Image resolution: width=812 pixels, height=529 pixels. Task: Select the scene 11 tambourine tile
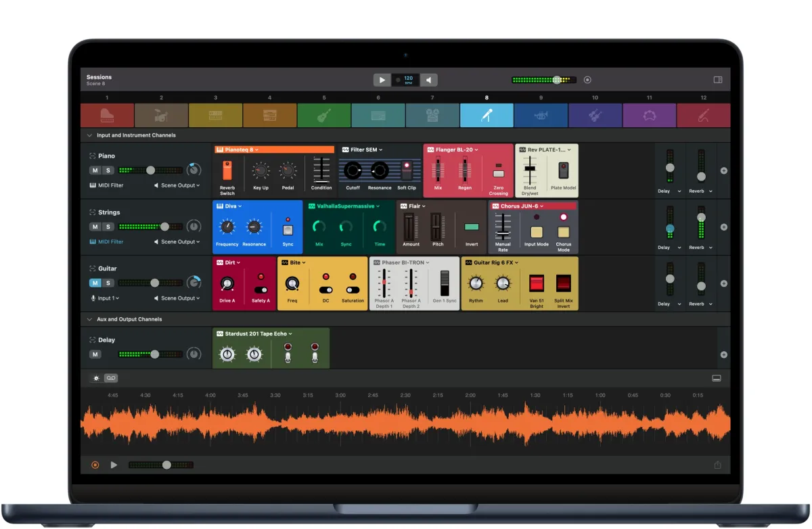pyautogui.click(x=650, y=115)
